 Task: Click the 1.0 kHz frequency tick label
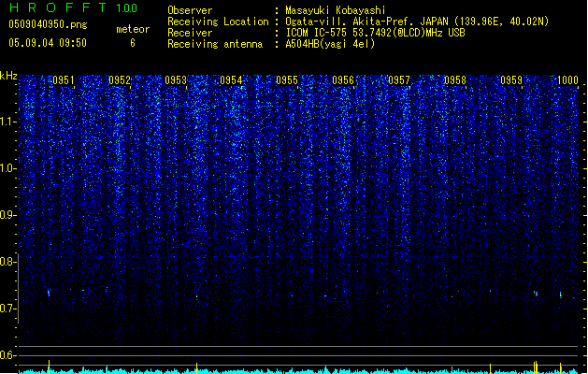(8, 168)
